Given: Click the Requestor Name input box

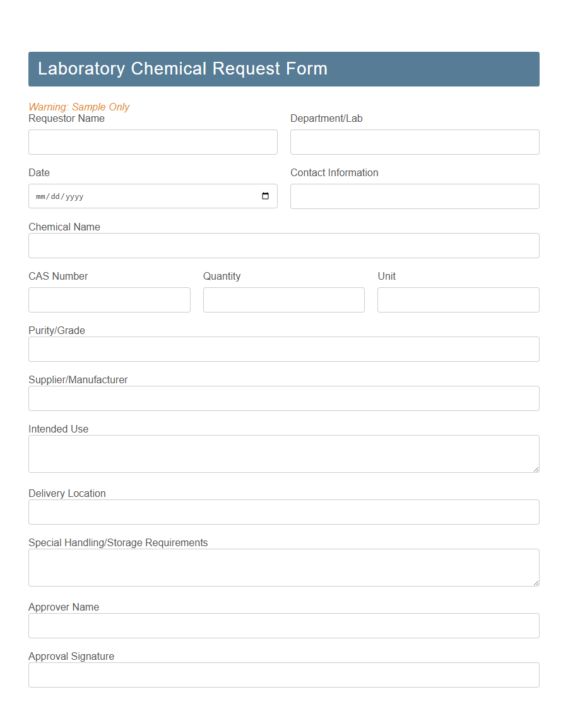Looking at the screenshot, I should pos(153,141).
